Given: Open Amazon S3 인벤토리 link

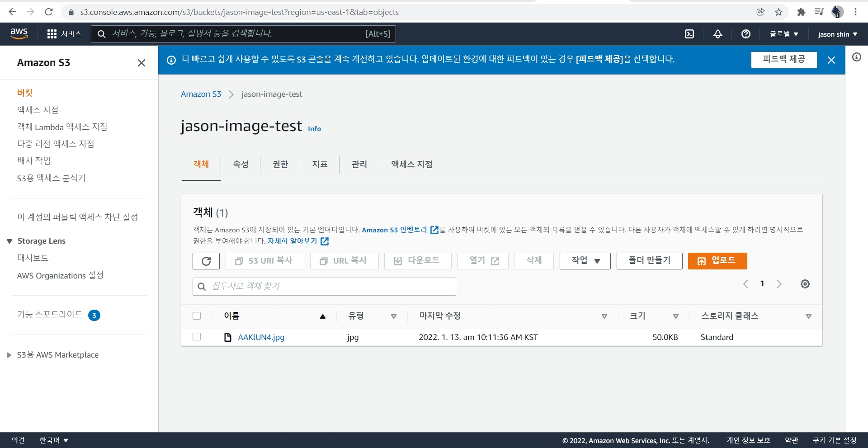Looking at the screenshot, I should pos(400,230).
